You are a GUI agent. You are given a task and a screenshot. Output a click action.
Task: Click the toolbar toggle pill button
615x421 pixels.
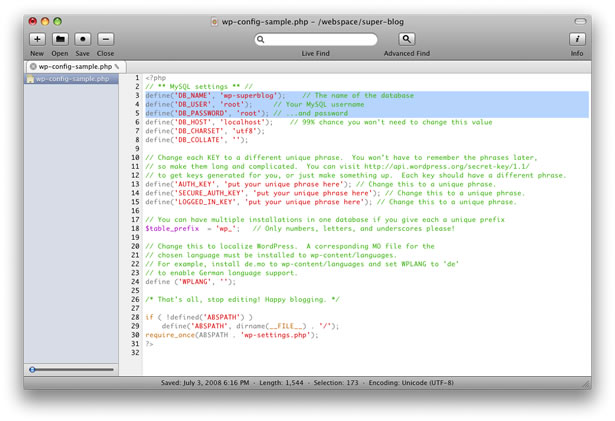pos(580,21)
